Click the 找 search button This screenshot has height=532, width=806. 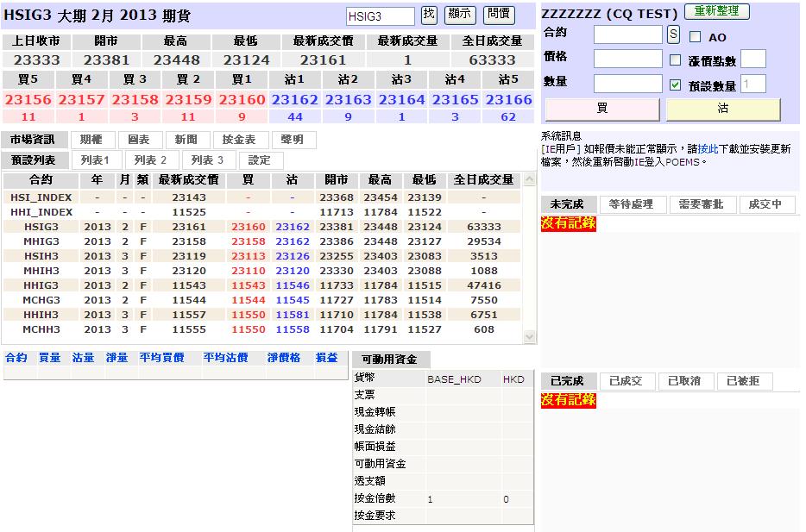(x=429, y=15)
